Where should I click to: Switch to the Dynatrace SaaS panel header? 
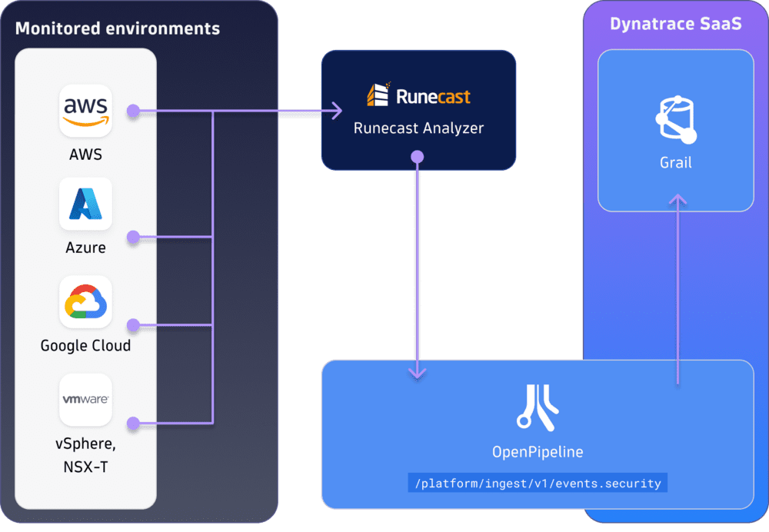pos(676,24)
